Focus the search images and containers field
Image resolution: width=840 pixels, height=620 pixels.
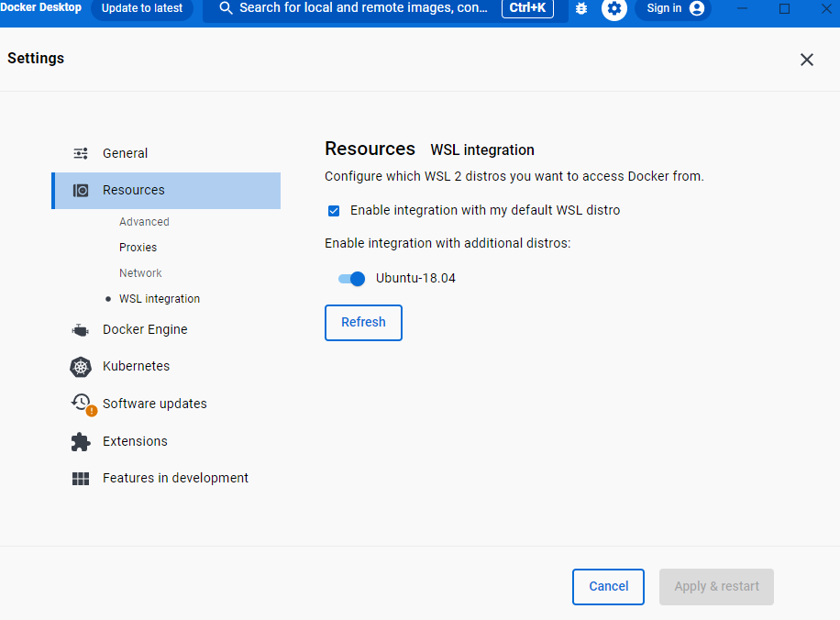(385, 9)
